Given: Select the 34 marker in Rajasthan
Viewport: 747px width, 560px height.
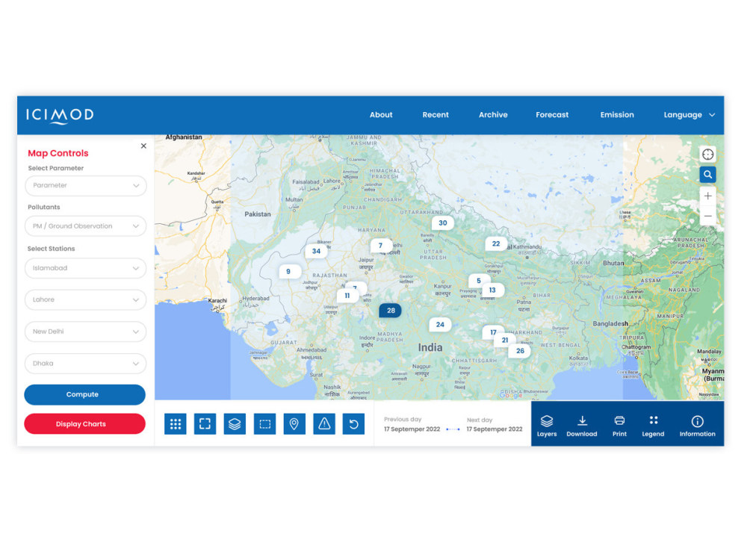Looking at the screenshot, I should (x=316, y=251).
